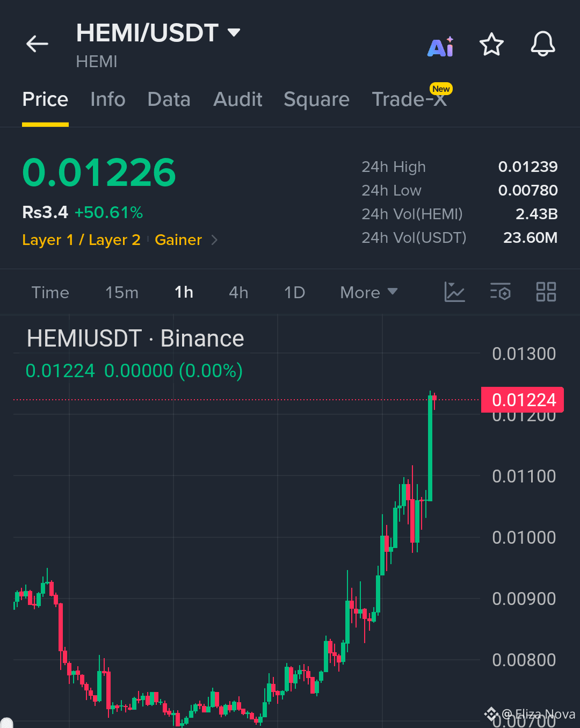Switch to the Price tab

45,99
